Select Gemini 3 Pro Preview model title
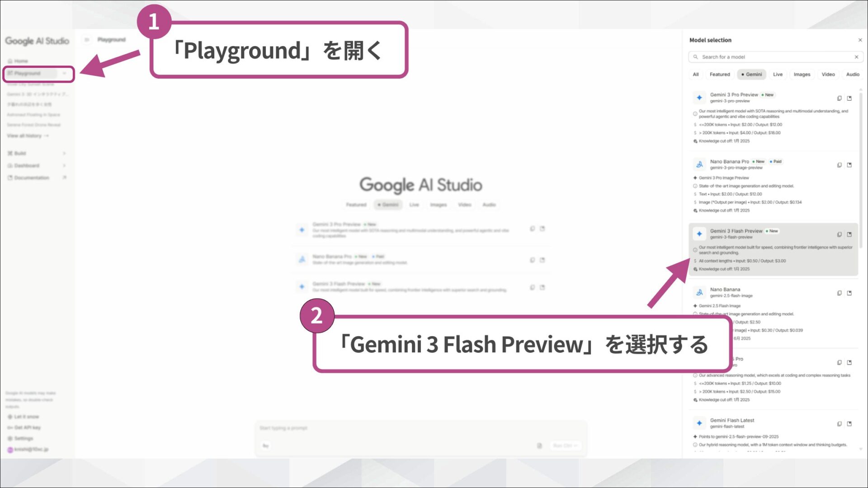 coord(734,95)
